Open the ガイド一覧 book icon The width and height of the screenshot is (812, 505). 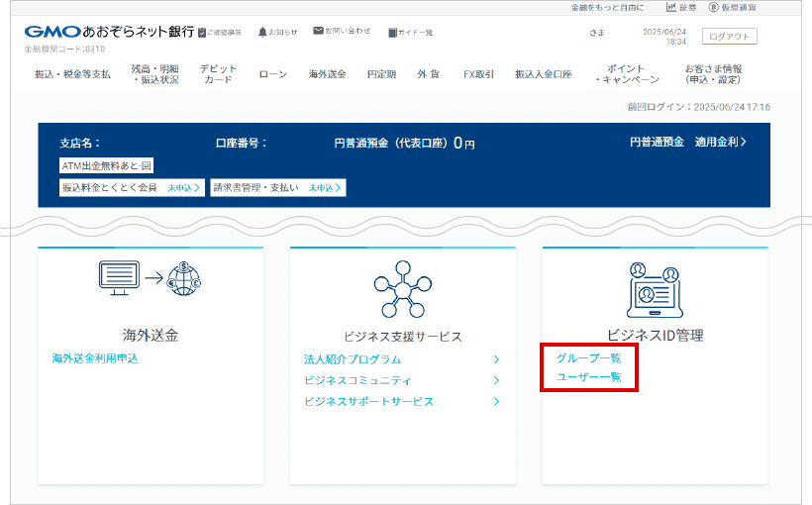click(x=392, y=32)
